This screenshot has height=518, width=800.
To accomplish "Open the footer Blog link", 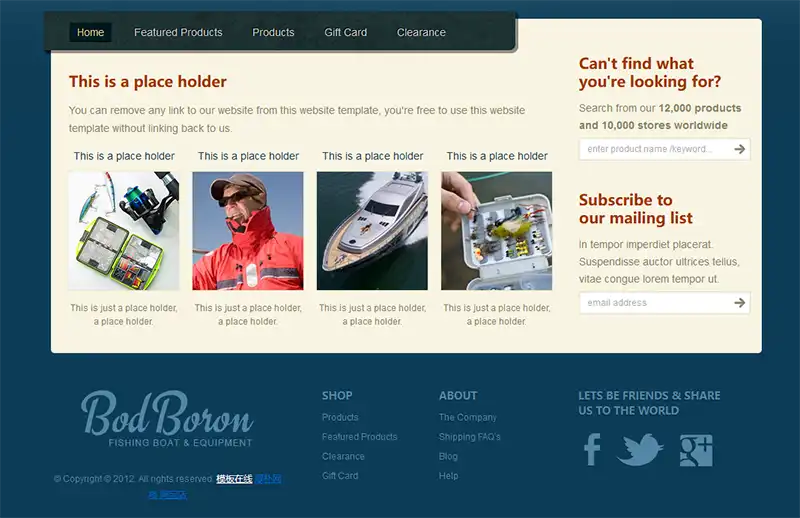I will (x=448, y=456).
